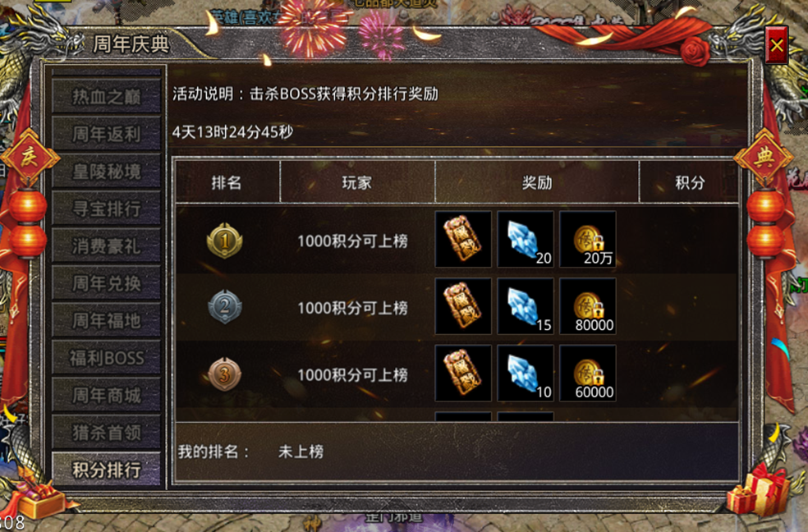Go to the 消费豪礼 tab
This screenshot has width=808, height=532.
pyautogui.click(x=106, y=245)
